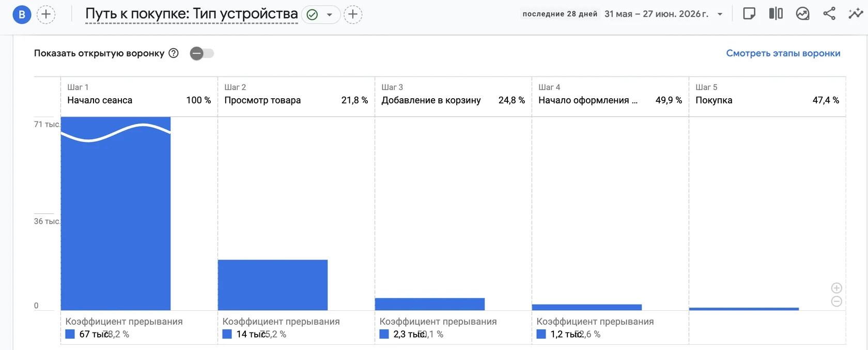Click the последние 28 дней label
This screenshot has width=868, height=350.
click(x=560, y=14)
